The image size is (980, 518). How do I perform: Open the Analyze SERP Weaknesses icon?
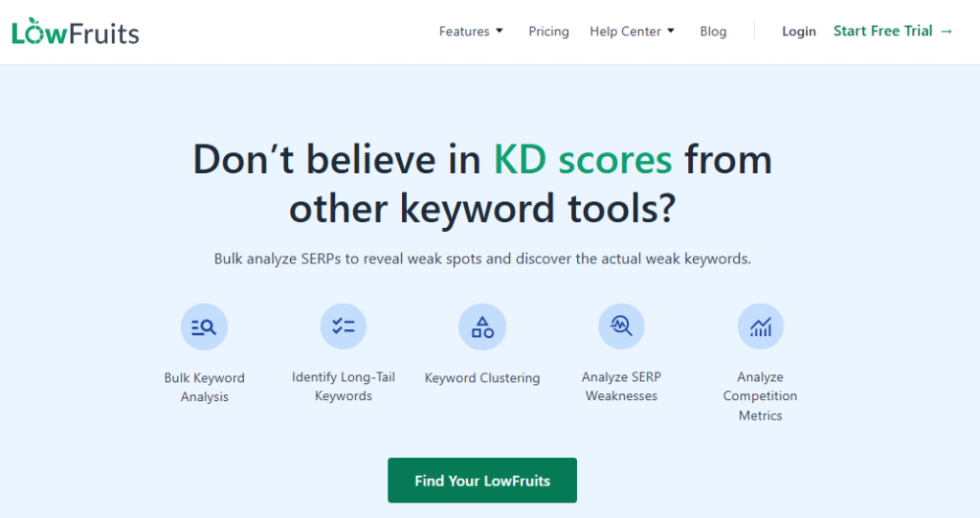pos(621,327)
